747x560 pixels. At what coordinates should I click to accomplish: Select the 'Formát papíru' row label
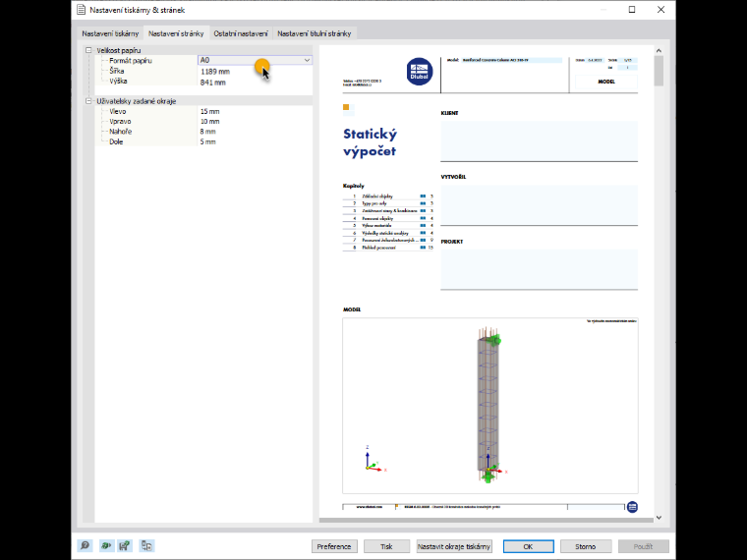tap(131, 61)
